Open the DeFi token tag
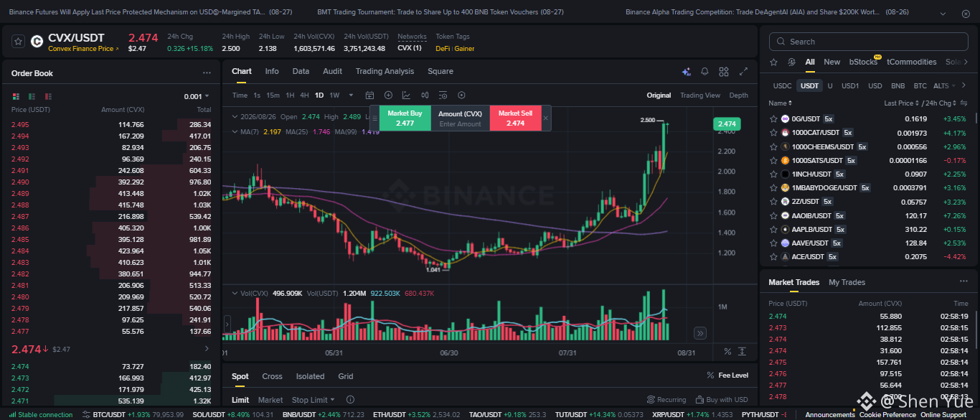This screenshot has height=420, width=980. pyautogui.click(x=443, y=49)
